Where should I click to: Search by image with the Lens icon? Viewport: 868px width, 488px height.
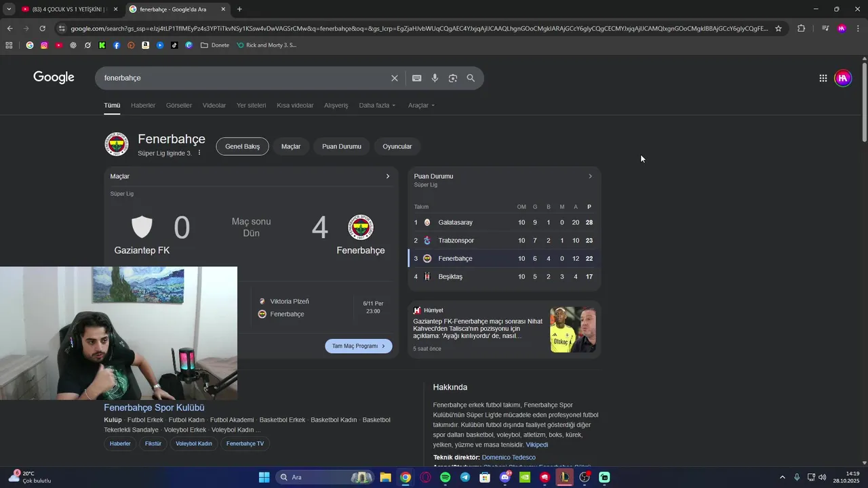tap(453, 78)
